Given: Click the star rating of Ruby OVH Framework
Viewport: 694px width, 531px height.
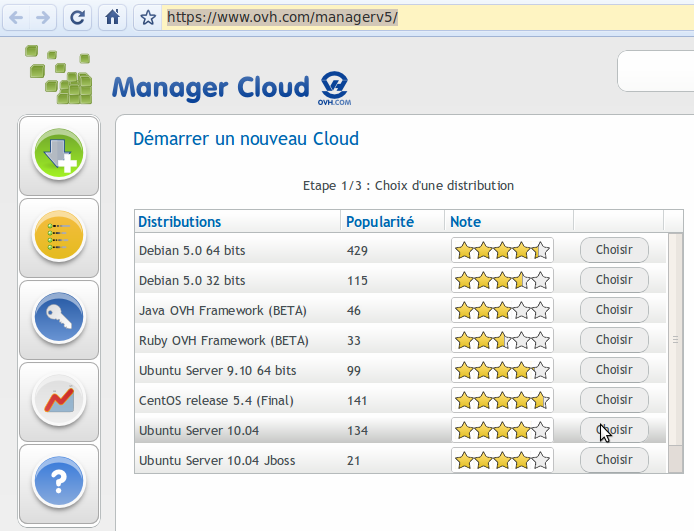Looking at the screenshot, I should (502, 340).
